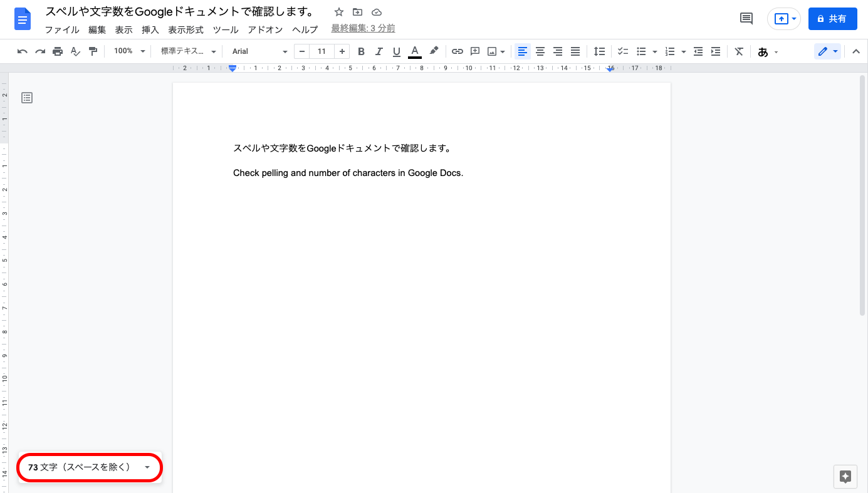868x493 pixels.
Task: Open the present/meeting button
Action: click(x=784, y=19)
